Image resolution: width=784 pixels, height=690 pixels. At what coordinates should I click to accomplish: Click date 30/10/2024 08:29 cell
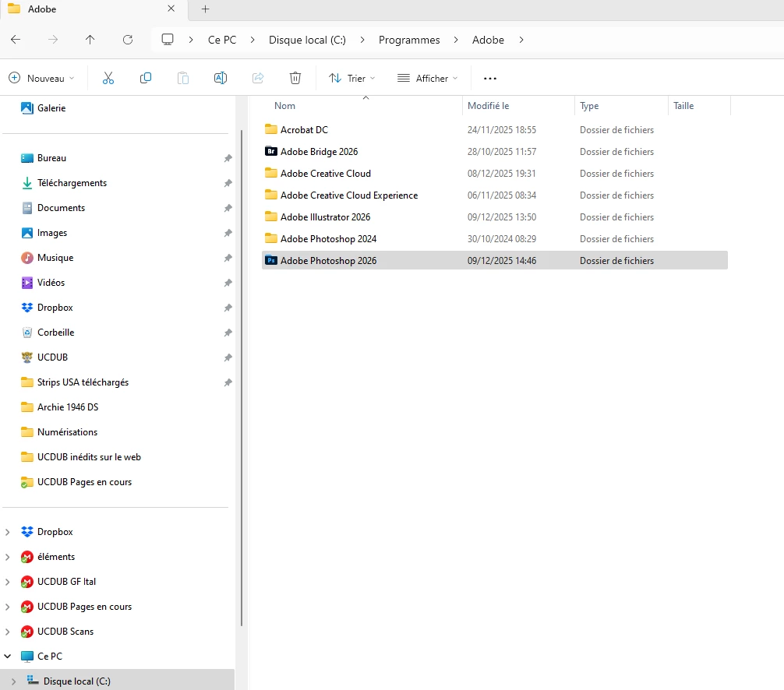pos(502,238)
